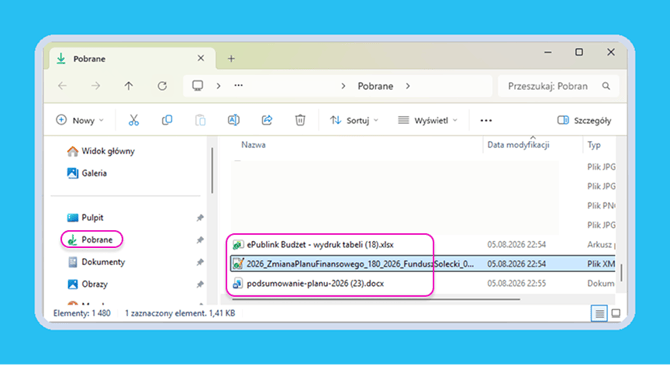Open Obrazy in sidebar

(88, 284)
